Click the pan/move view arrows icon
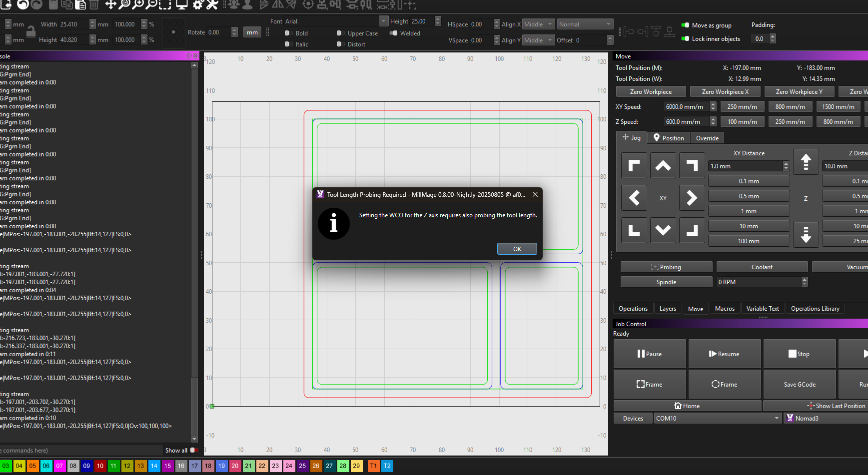868x475 pixels. click(110, 4)
